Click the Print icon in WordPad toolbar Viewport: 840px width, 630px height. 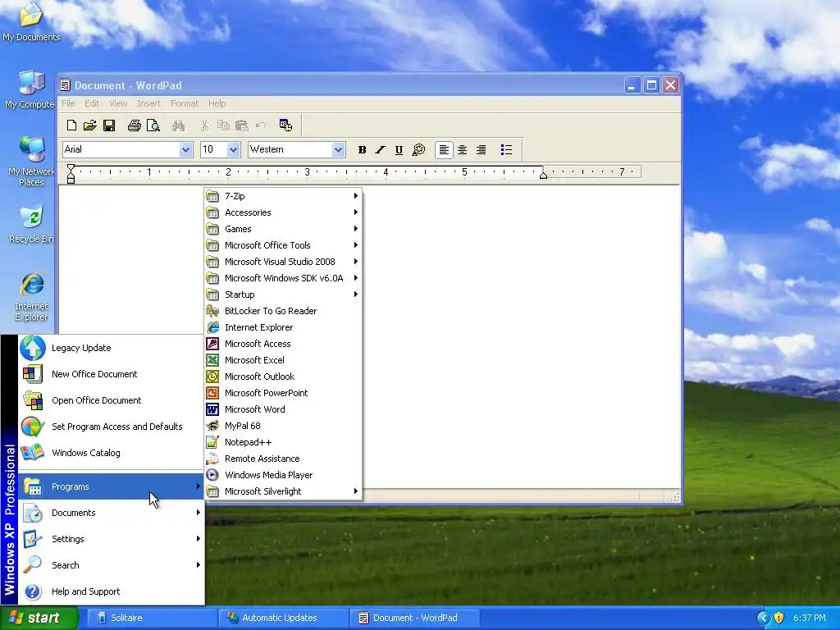tap(134, 126)
